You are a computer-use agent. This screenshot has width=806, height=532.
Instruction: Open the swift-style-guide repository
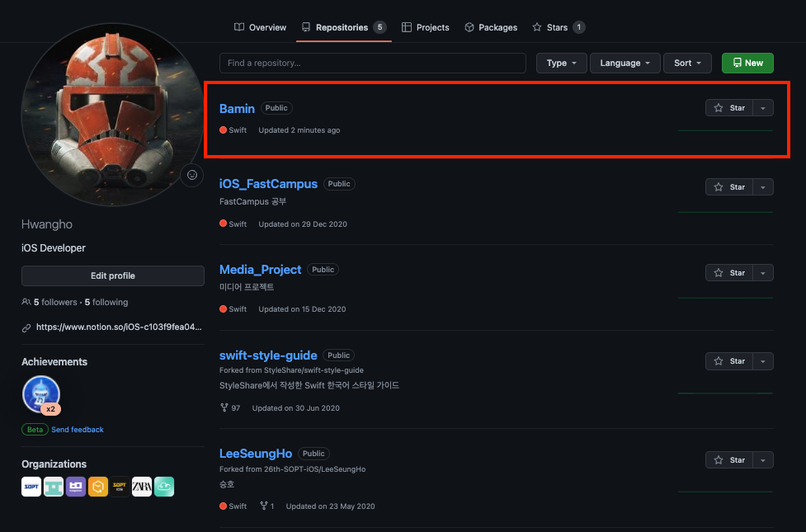click(268, 355)
